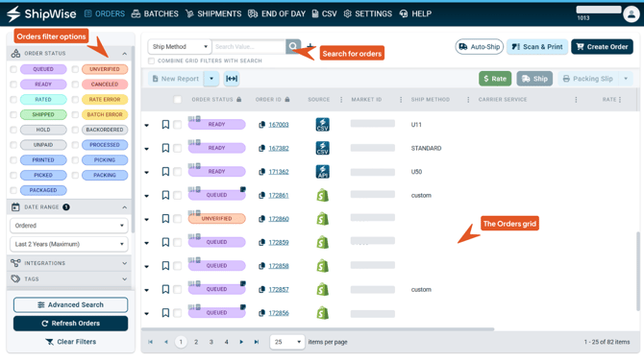This screenshot has width=644, height=362.
Task: Open the End of Day menu
Action: (x=277, y=13)
